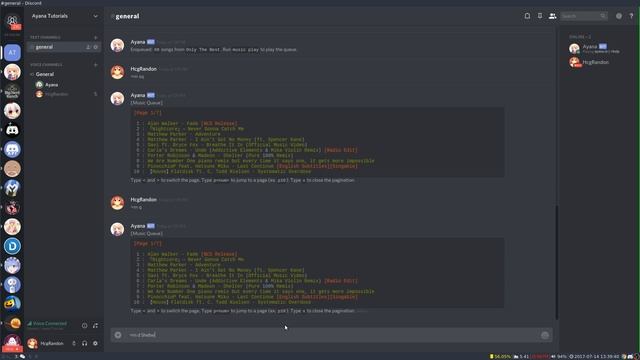The height and width of the screenshot is (360, 640).
Task: Toggle headphone deafen
Action: click(x=84, y=343)
